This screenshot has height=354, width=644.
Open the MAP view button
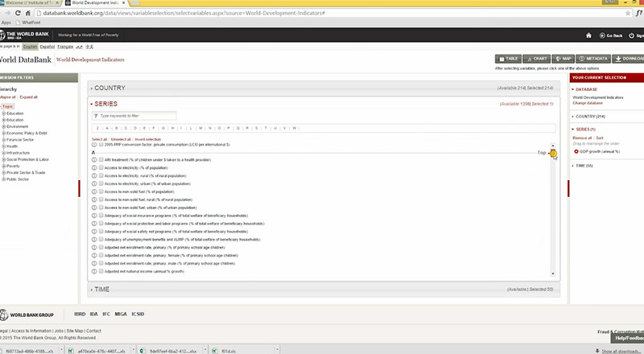point(563,59)
